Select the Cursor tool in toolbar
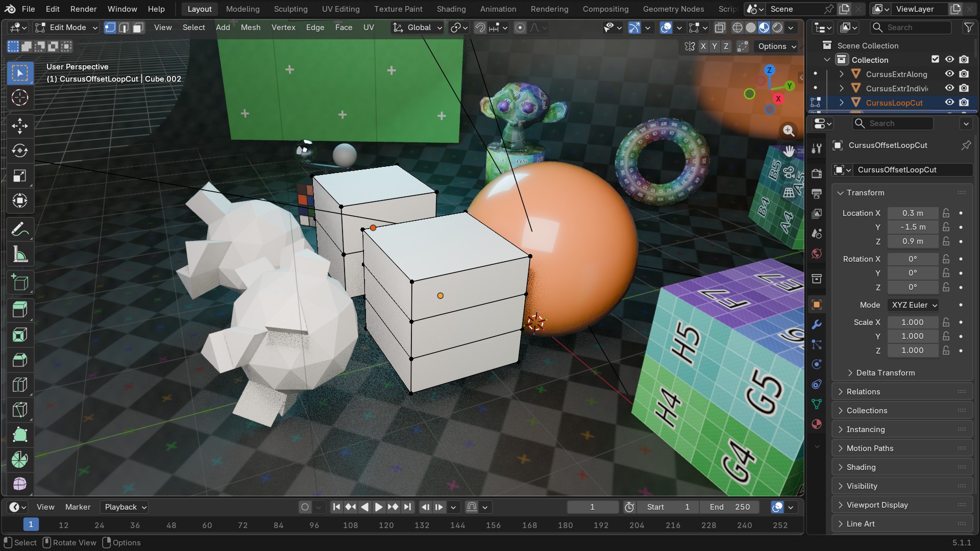980x551 pixels. point(20,98)
